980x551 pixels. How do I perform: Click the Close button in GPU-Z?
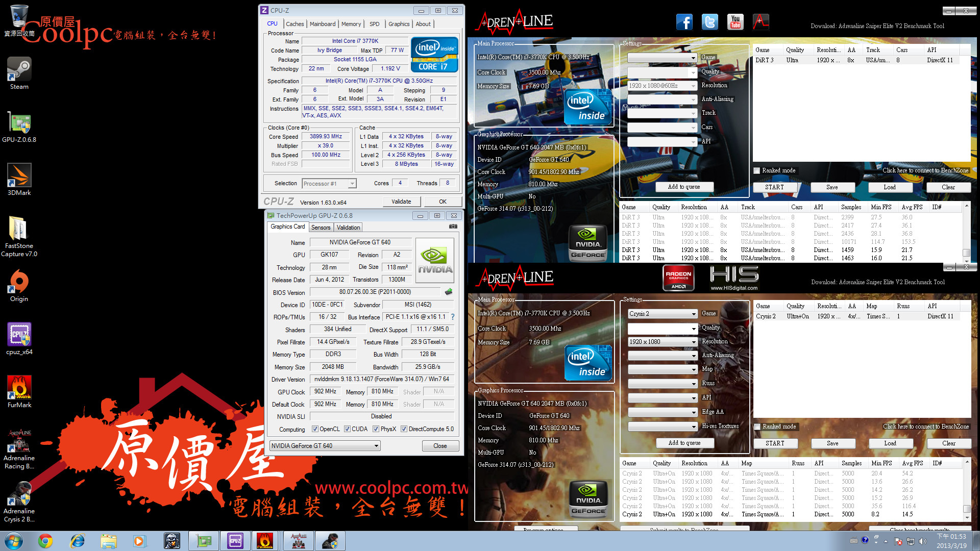pyautogui.click(x=440, y=446)
